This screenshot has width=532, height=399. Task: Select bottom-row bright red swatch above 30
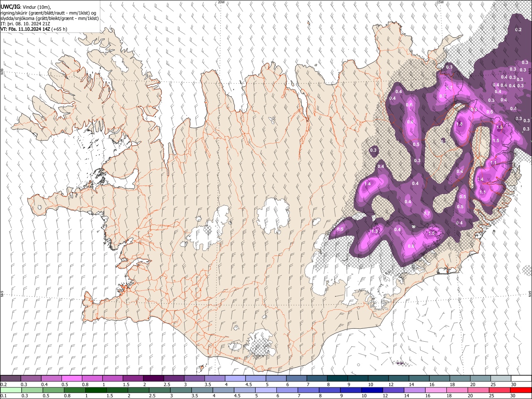[521, 390]
